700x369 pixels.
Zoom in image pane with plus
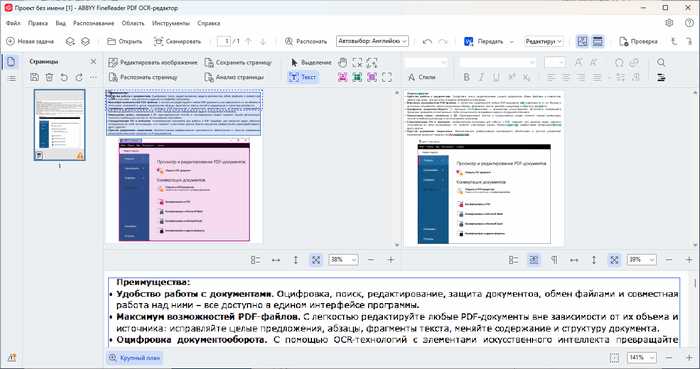pos(391,260)
